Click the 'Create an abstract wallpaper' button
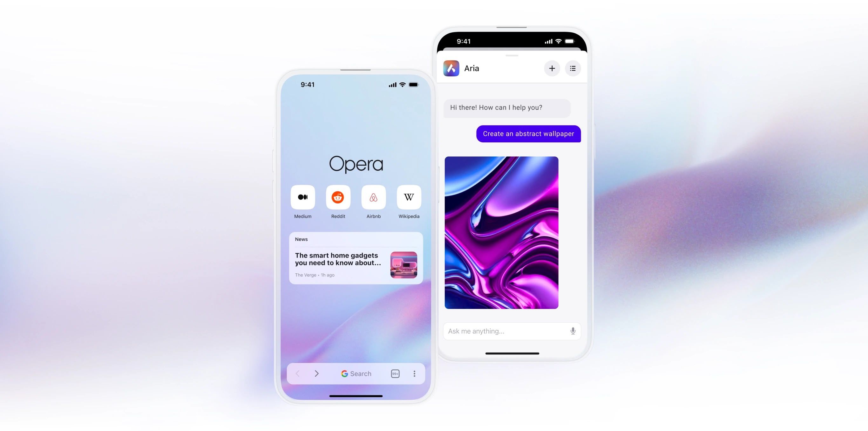The height and width of the screenshot is (431, 868). point(528,133)
